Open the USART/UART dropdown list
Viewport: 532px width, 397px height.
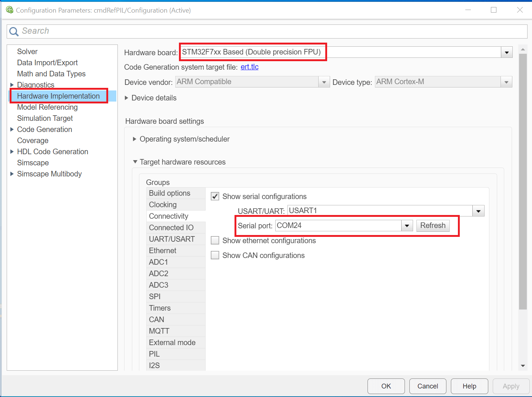478,211
